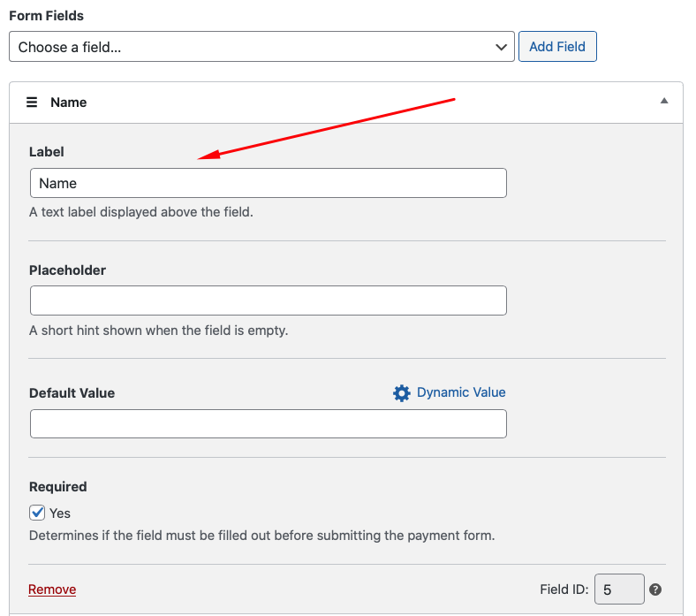Open the Dynamic Value link
Screen dimensions: 696x616
pos(461,392)
